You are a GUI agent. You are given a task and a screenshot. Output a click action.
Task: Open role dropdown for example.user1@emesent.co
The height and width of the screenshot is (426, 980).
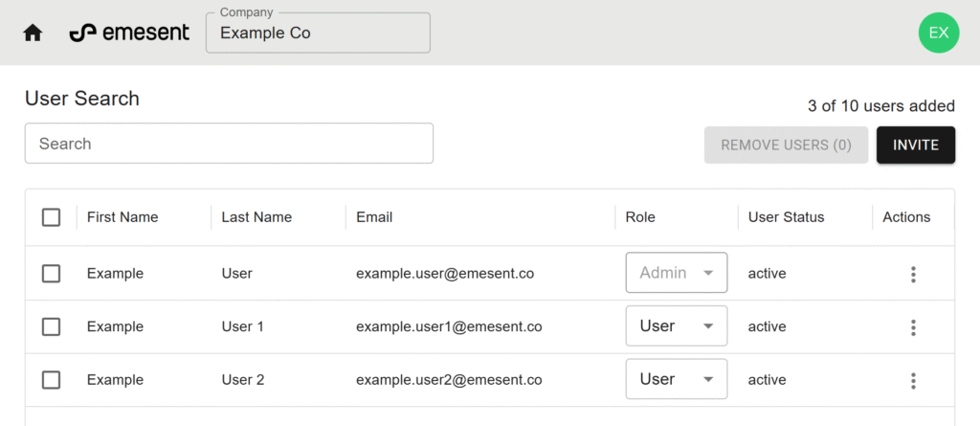(676, 326)
